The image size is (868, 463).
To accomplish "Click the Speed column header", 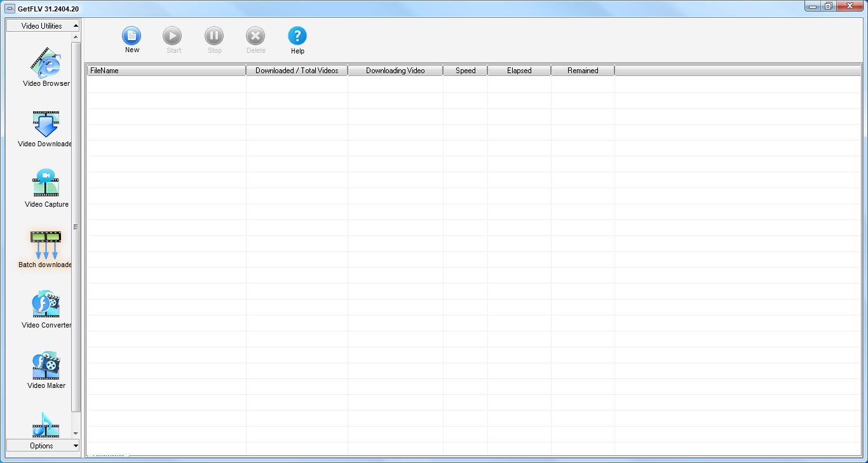I will pyautogui.click(x=465, y=71).
